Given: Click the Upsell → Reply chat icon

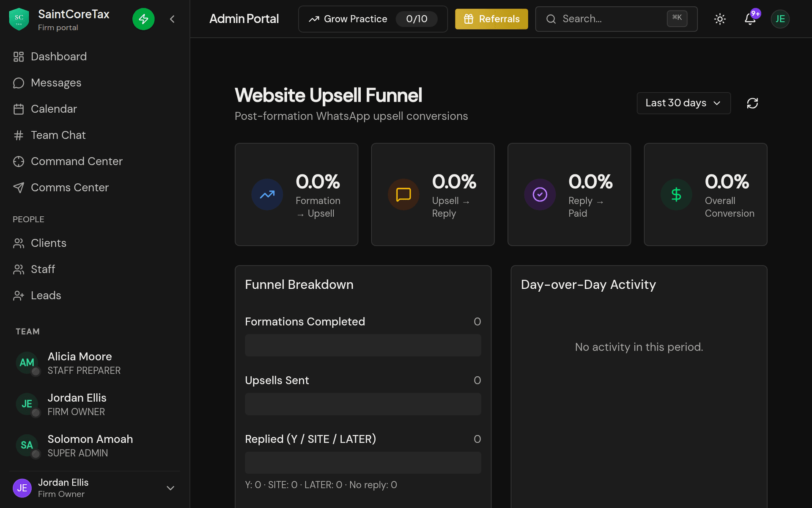Looking at the screenshot, I should pos(403,194).
